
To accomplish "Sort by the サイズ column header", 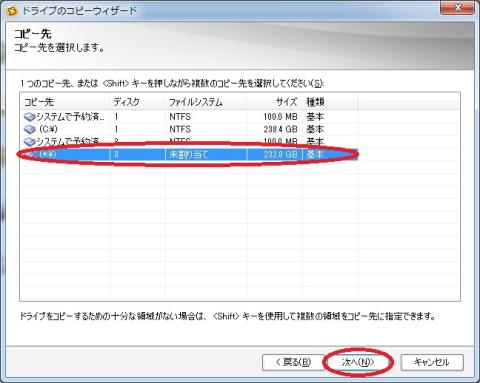I will tap(275, 102).
